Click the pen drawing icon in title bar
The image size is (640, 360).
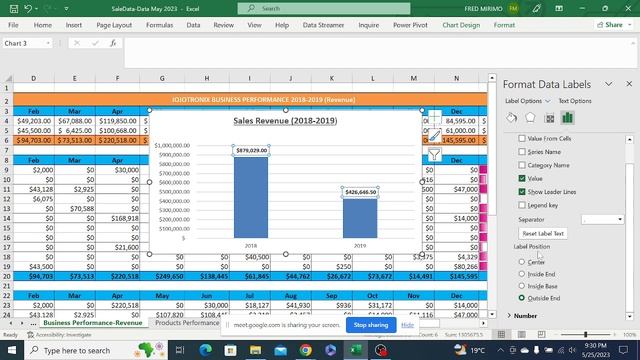coord(536,8)
